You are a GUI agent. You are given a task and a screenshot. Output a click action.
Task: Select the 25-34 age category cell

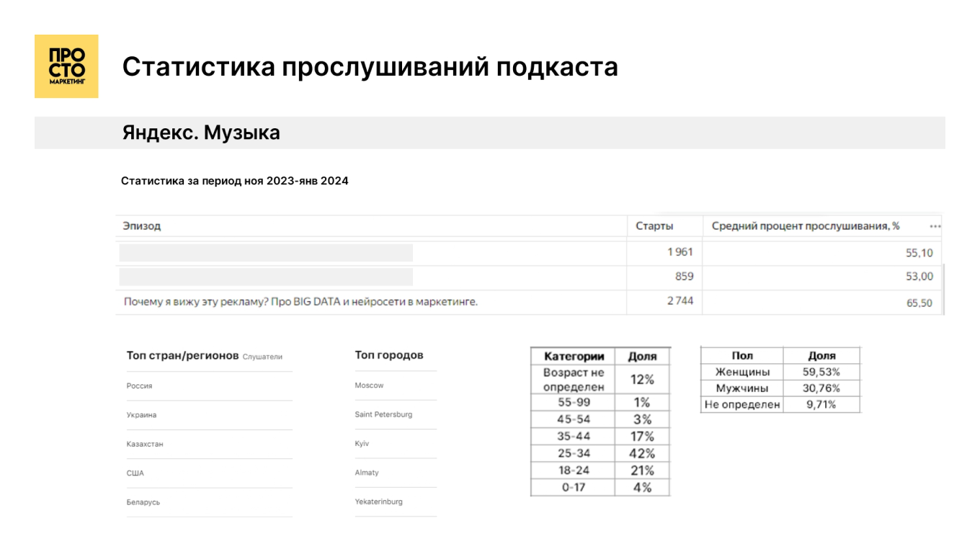(x=574, y=453)
